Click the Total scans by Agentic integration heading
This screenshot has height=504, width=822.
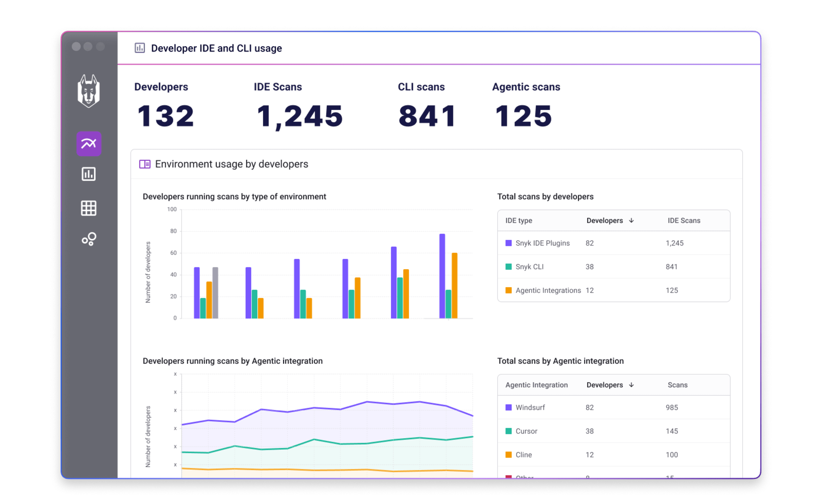point(560,361)
